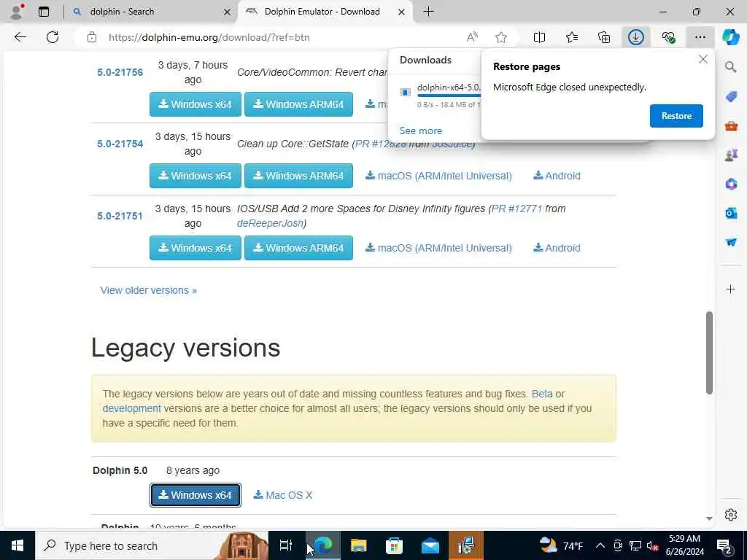Image resolution: width=747 pixels, height=560 pixels.
Task: Restore closed Edge pages
Action: (x=676, y=116)
